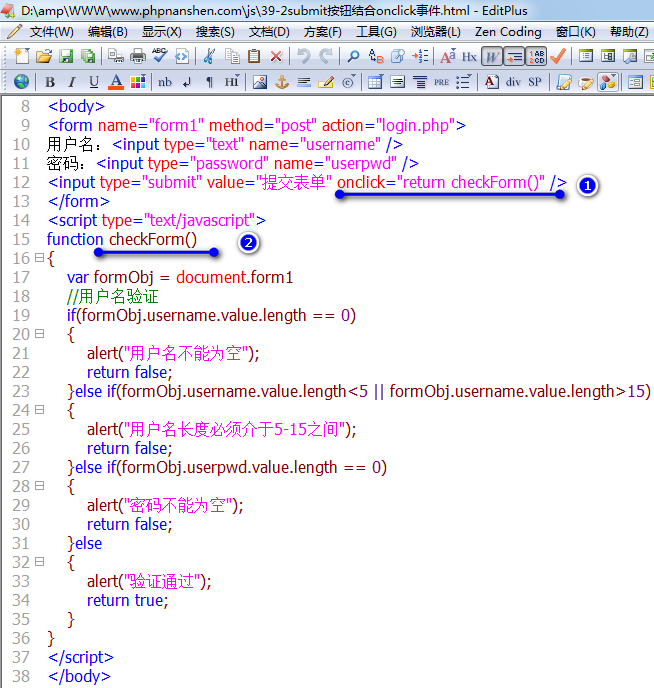The image size is (654, 688).
Task: Paste from the clipboard icon
Action: 254,56
